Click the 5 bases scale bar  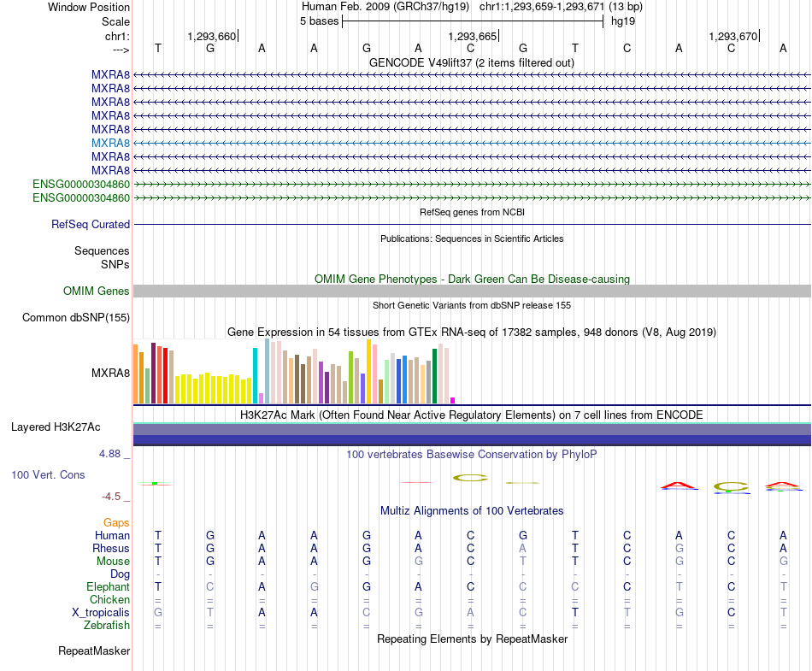tap(473, 21)
